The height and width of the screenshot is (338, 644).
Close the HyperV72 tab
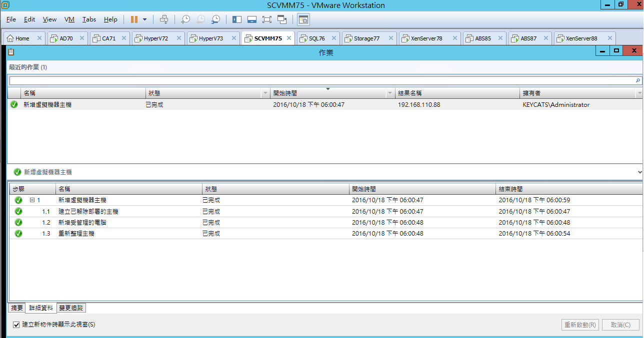[x=178, y=38]
